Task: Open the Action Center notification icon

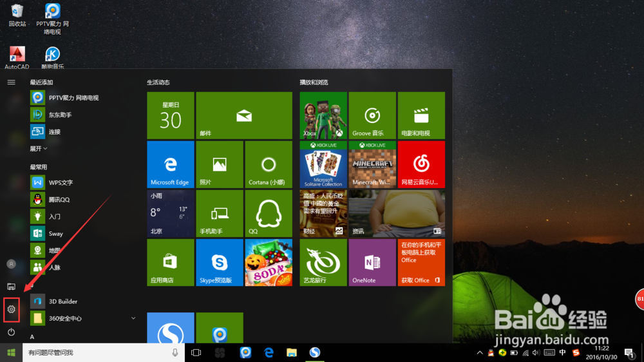Action: pos(629,352)
